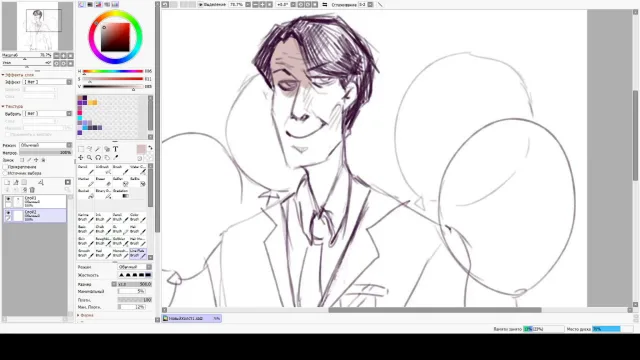Select the Move tool
This screenshot has width=640, height=360.
81,158
